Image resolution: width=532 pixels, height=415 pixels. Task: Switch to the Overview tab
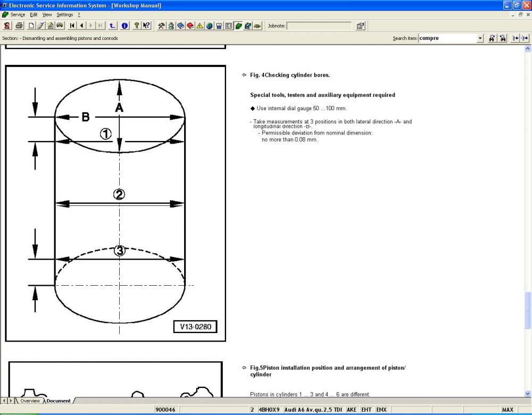(30, 401)
